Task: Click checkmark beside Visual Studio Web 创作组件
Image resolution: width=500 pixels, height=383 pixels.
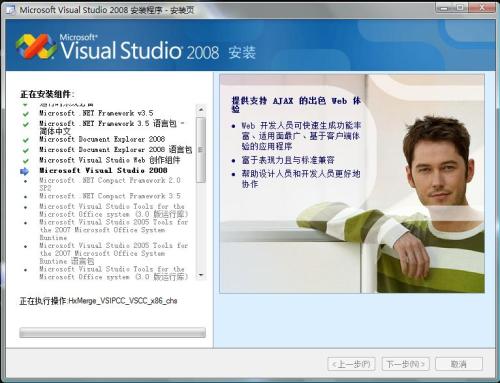Action: click(x=25, y=161)
